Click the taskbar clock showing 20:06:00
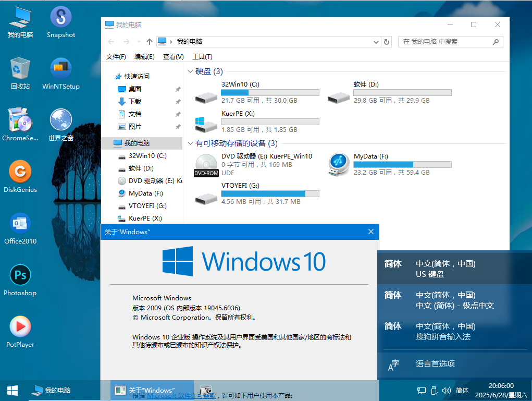The height and width of the screenshot is (401, 532). (x=501, y=391)
